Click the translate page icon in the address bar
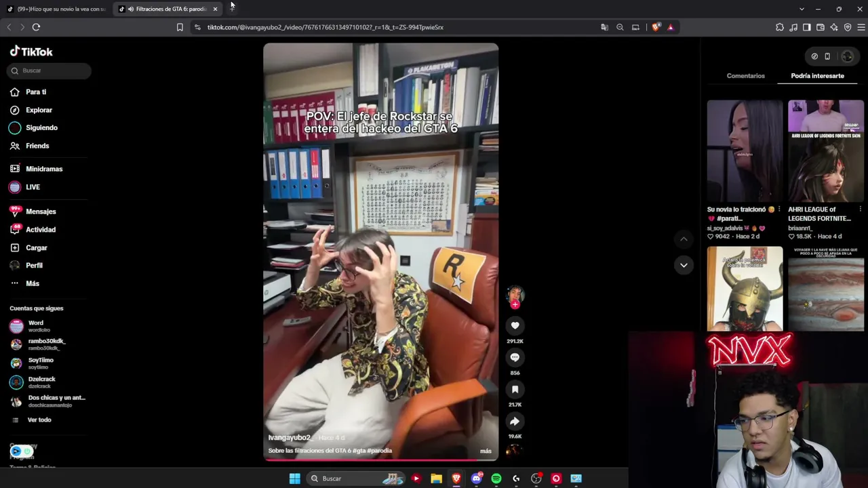Viewport: 868px width, 488px height. [x=604, y=27]
